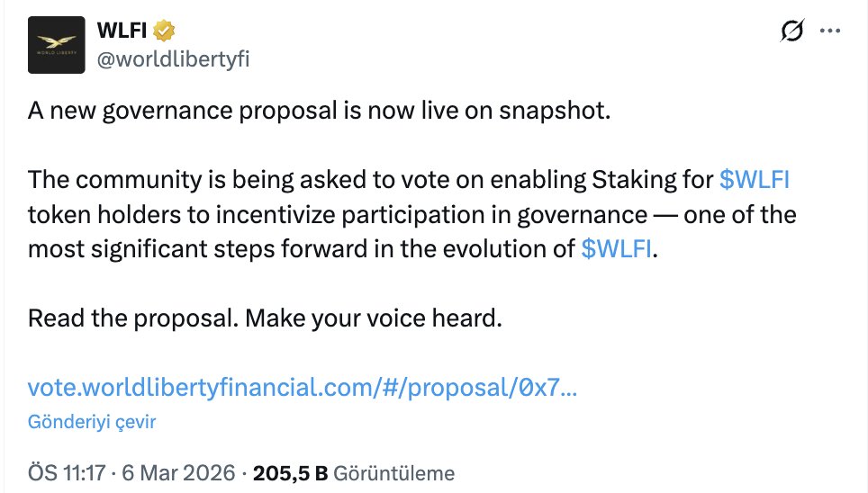Click the ÖS 11:17 time stamp
Image resolution: width=868 pixels, height=493 pixels.
pyautogui.click(x=65, y=472)
